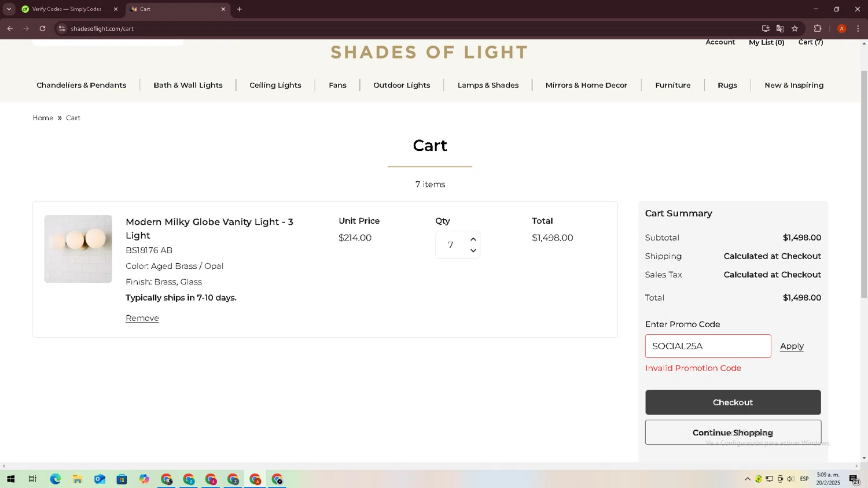
Task: Open the Lamps & Shades menu
Action: click(488, 85)
